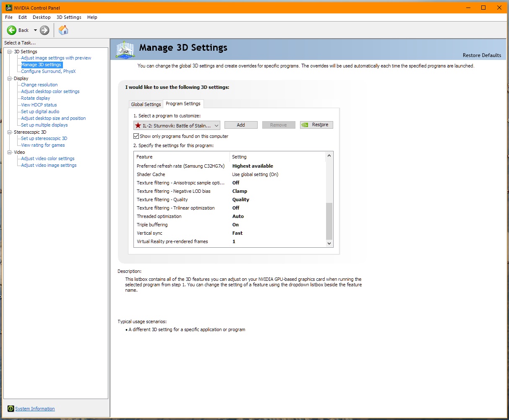
Task: Open the Home icon in toolbar
Action: click(x=63, y=30)
